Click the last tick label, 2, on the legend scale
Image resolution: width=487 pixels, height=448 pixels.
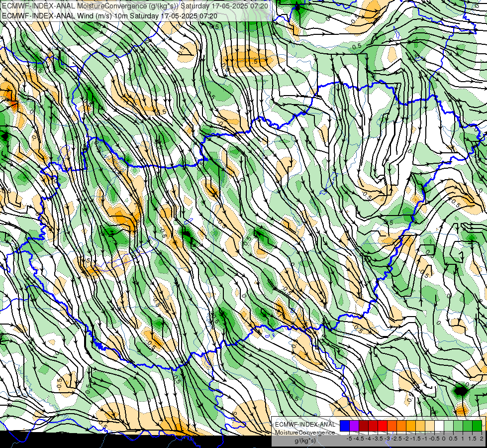(x=482, y=439)
